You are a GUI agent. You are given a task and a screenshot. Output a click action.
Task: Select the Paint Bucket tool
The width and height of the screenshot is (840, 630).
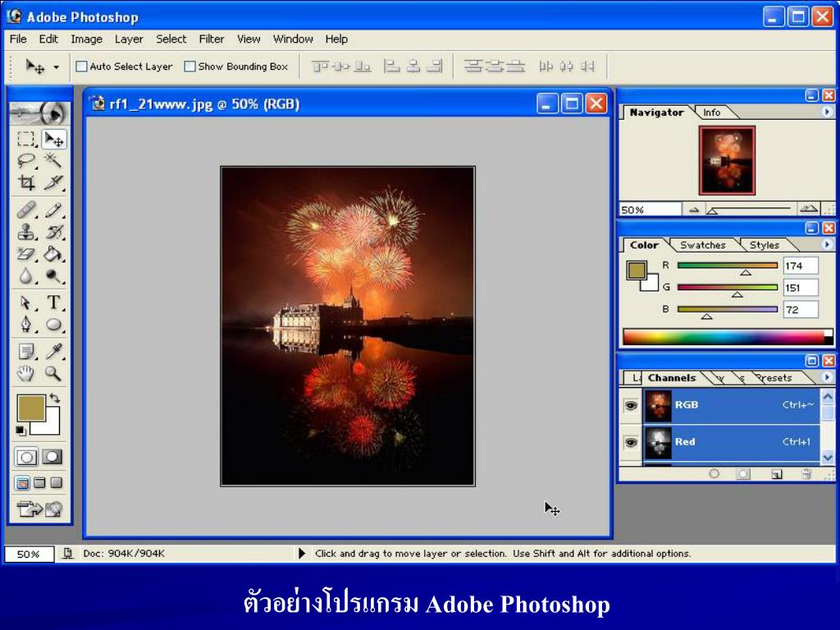coord(53,253)
